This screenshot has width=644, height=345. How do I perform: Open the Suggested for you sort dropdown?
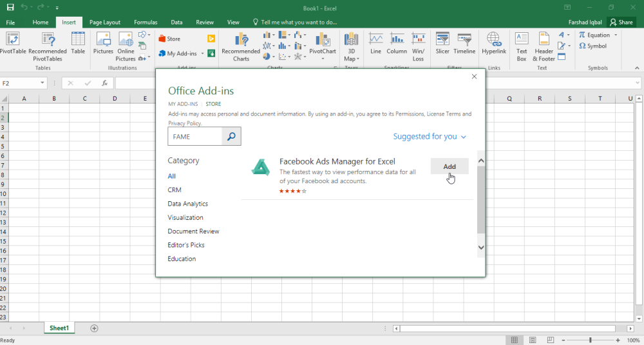coord(430,137)
